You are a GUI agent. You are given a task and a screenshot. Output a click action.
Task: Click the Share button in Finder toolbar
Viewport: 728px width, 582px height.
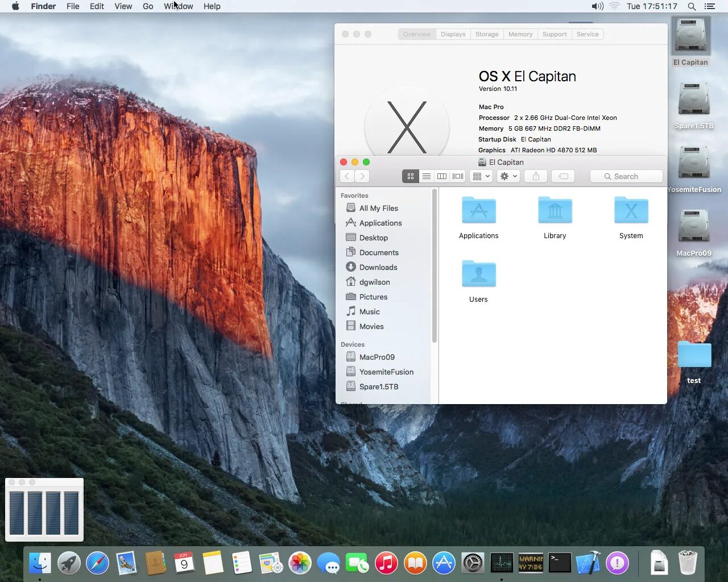point(536,176)
